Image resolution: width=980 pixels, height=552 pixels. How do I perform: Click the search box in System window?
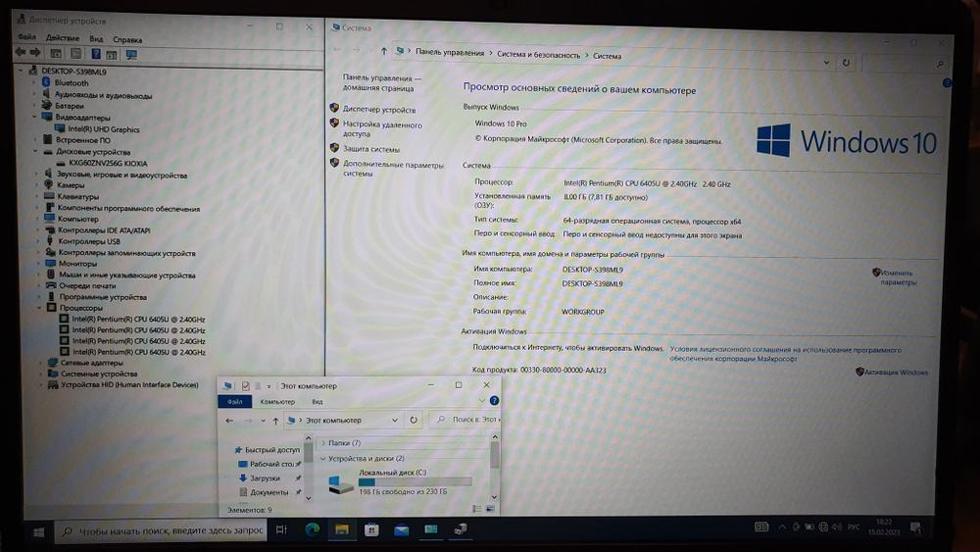[904, 63]
